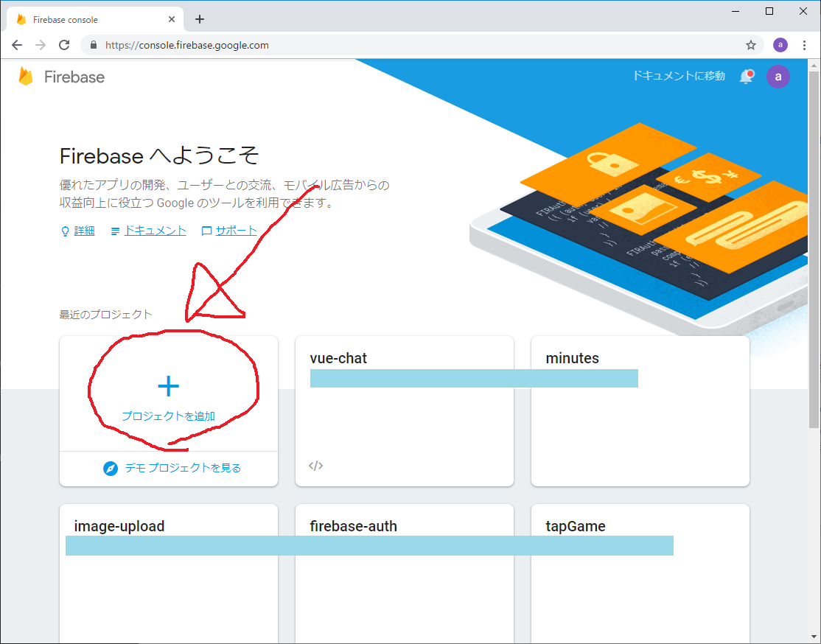Screen dimensions: 821x644
Task: Bookmark this page with the star icon
Action: click(x=751, y=45)
